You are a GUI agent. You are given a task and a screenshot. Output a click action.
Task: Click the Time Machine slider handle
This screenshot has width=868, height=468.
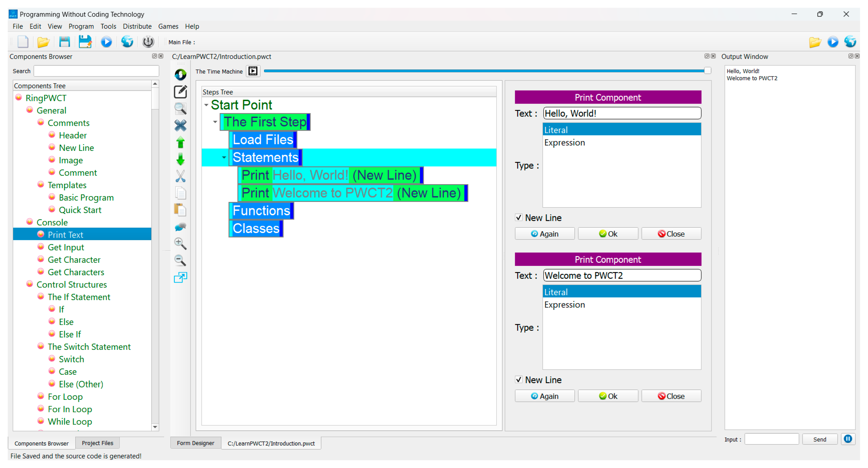pos(707,71)
